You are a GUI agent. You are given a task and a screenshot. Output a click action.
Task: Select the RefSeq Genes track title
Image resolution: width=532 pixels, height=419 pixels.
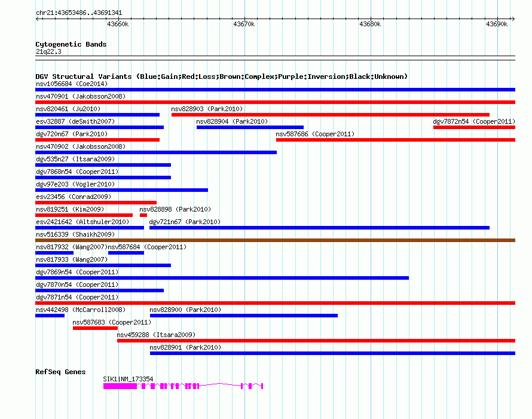(x=60, y=372)
